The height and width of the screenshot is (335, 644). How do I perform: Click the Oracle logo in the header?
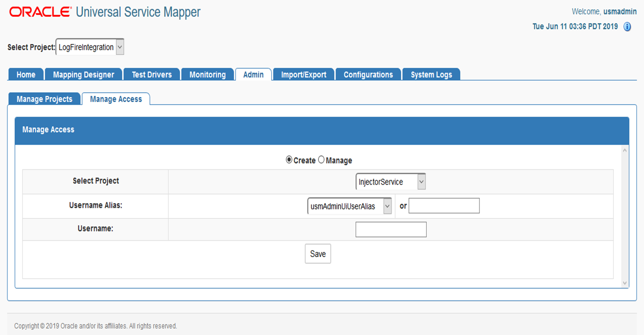pos(40,12)
